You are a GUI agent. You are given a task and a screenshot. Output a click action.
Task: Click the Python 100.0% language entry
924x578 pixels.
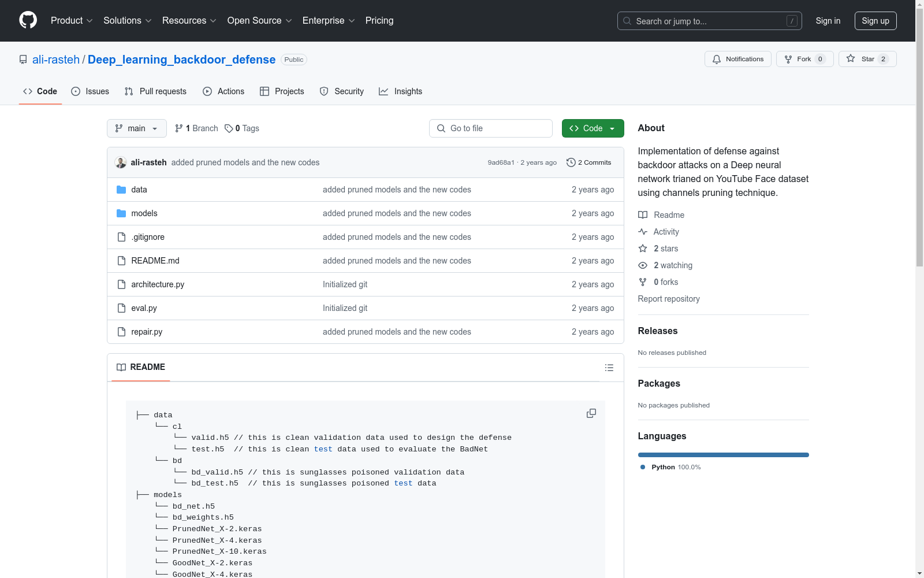point(670,467)
